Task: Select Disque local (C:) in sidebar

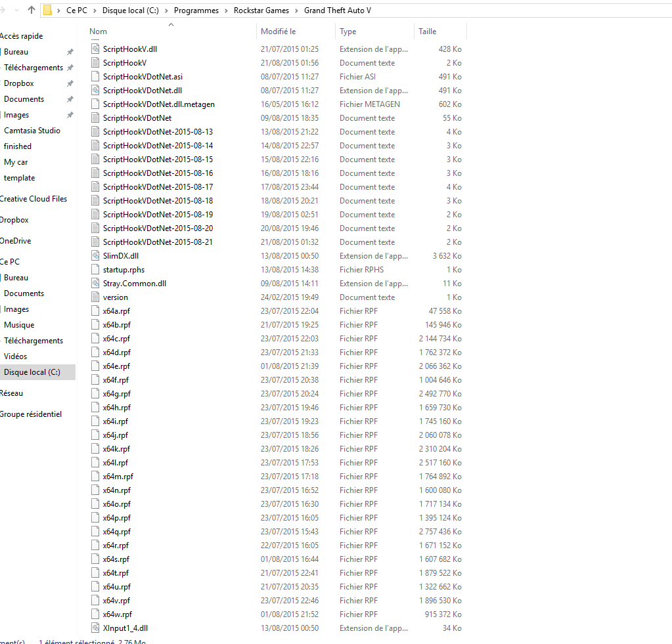Action: tap(37, 372)
